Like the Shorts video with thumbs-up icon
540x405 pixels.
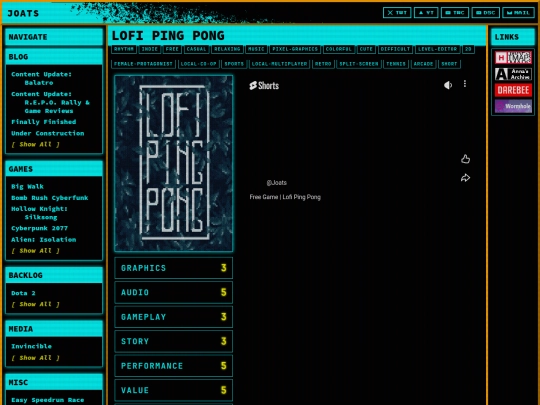[x=465, y=159]
